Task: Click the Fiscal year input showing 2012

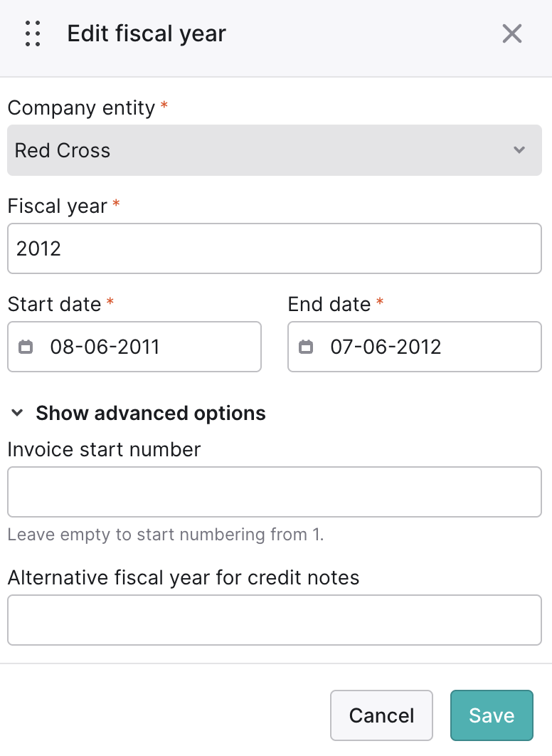Action: coord(275,248)
